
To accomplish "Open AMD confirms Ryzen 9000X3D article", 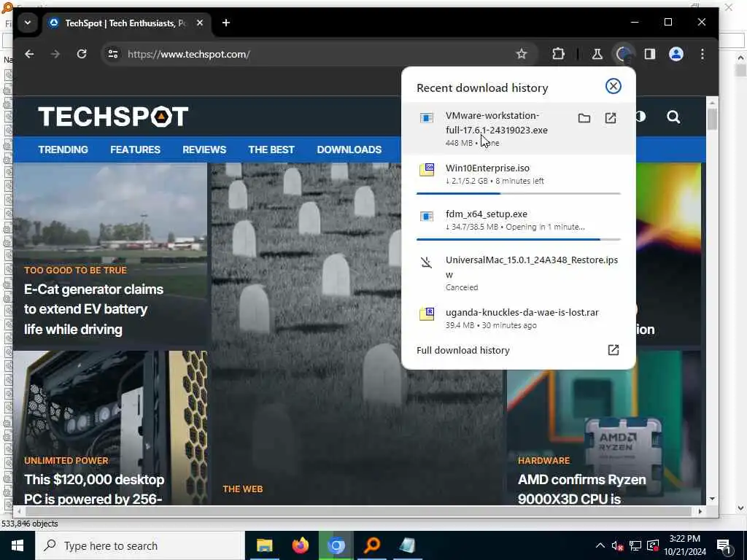I will tap(581, 489).
